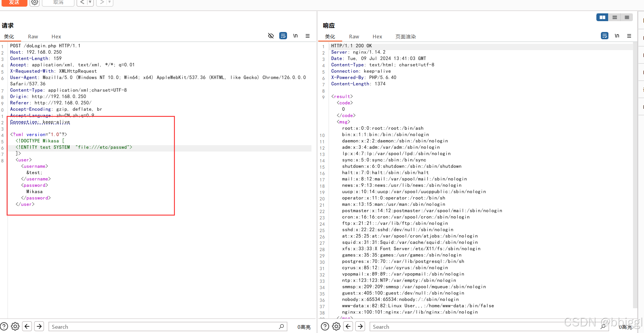
Task: Select the side-by-side layout icon
Action: [x=602, y=18]
